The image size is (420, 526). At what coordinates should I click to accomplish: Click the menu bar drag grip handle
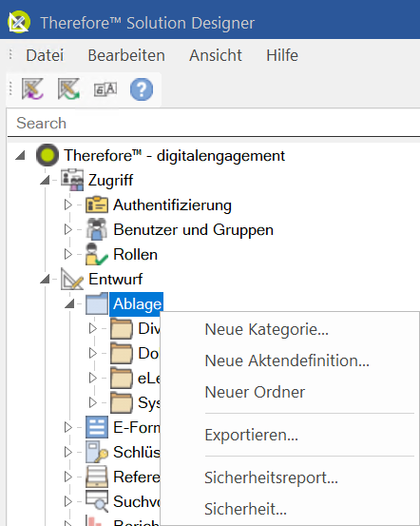coord(10,54)
